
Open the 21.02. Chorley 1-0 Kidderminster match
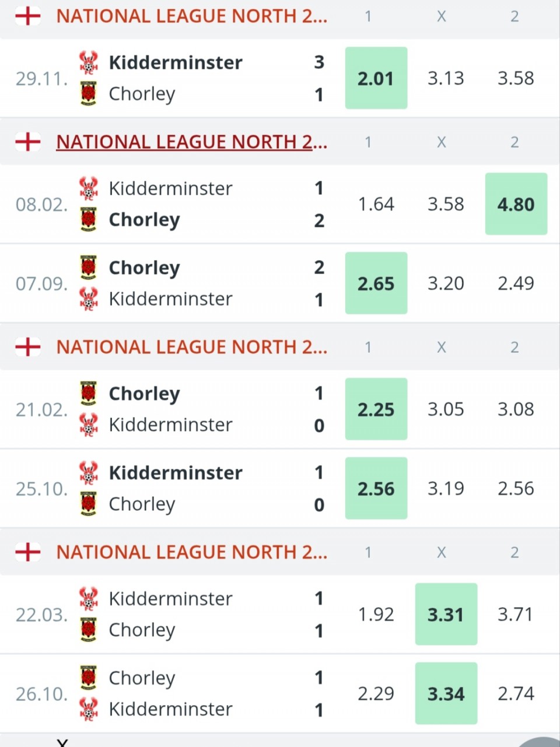pyautogui.click(x=175, y=409)
